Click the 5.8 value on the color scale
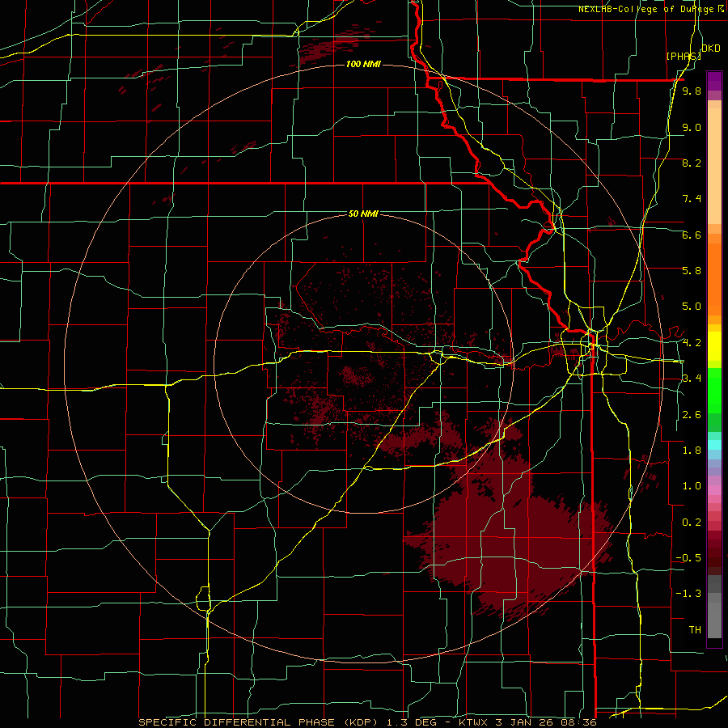 pyautogui.click(x=692, y=271)
